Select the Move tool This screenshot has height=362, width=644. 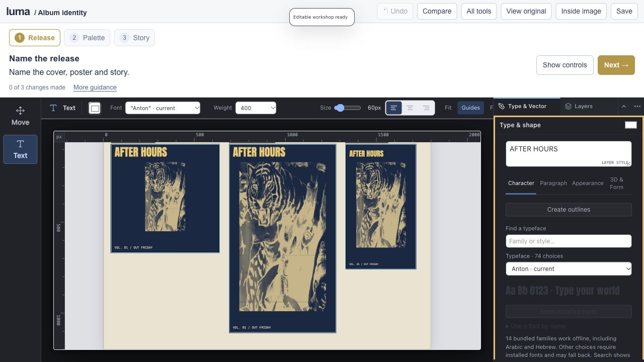(x=20, y=116)
